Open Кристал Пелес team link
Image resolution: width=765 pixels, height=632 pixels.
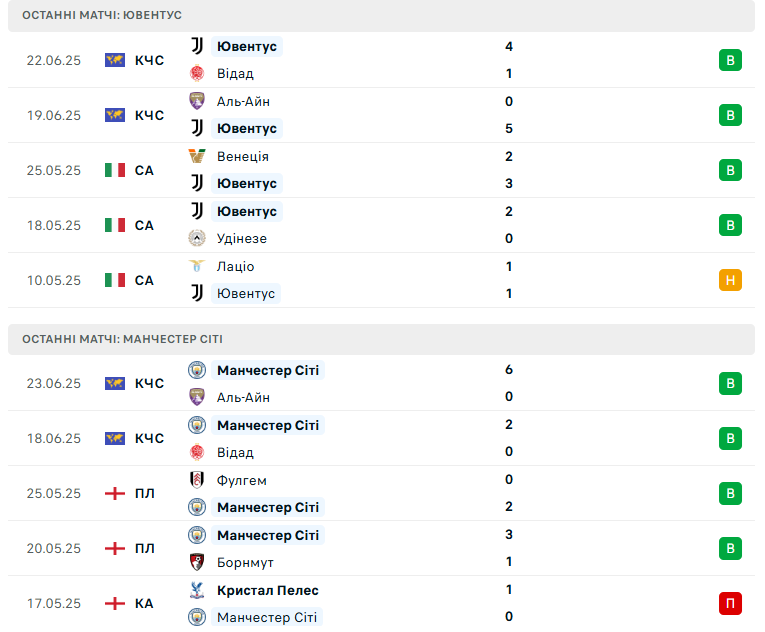[268, 590]
